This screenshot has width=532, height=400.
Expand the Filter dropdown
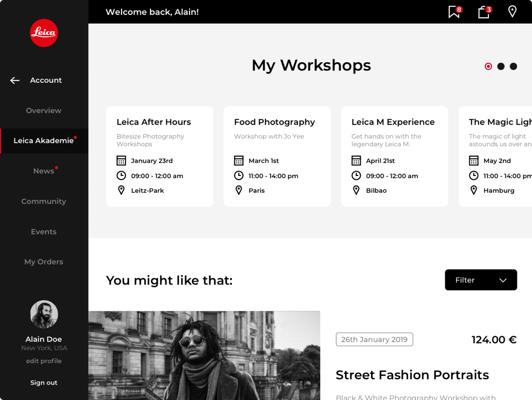[x=481, y=280]
